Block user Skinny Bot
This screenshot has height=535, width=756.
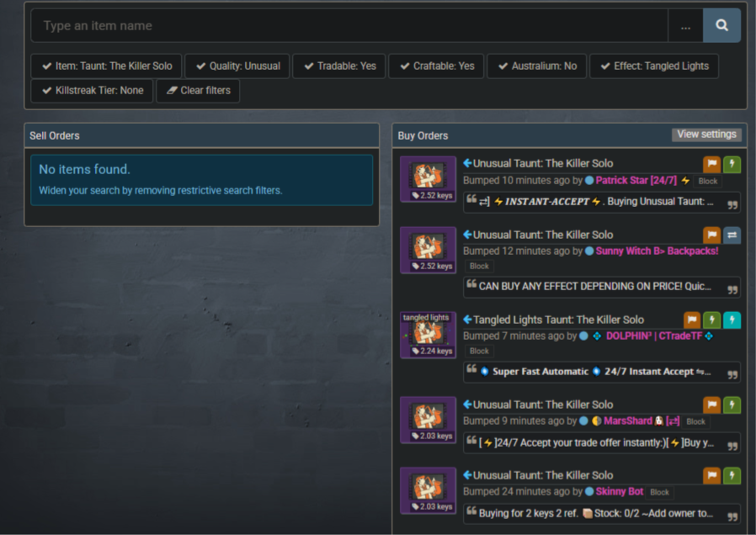659,492
